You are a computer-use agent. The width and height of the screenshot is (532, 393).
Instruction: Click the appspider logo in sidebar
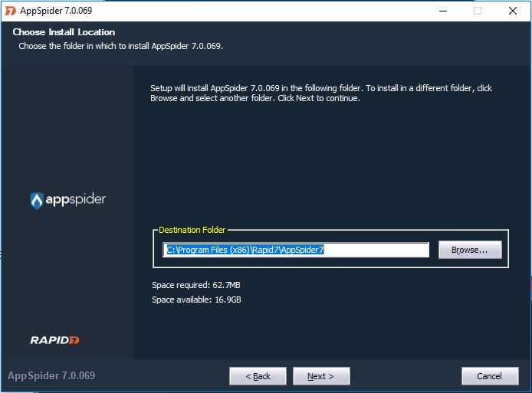click(x=68, y=200)
